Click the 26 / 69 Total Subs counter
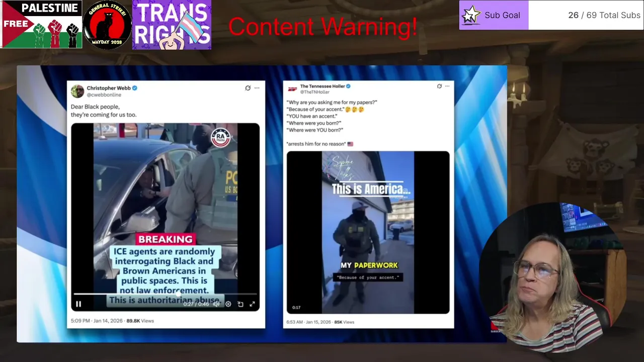 click(604, 15)
